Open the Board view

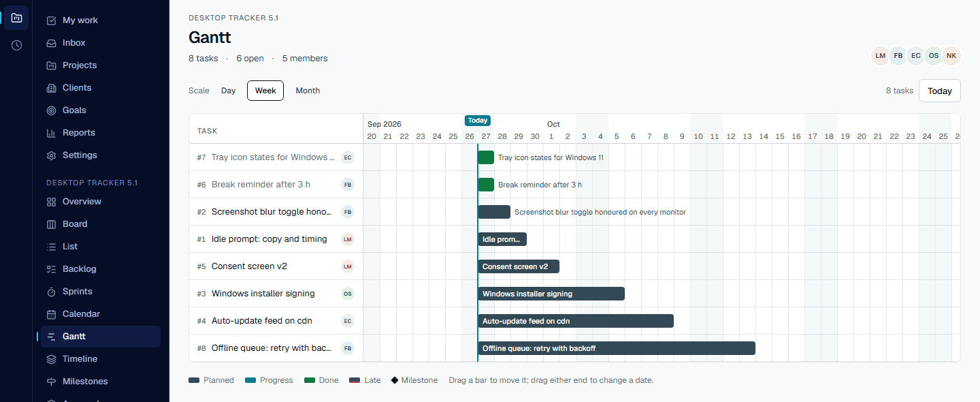pos(101,224)
